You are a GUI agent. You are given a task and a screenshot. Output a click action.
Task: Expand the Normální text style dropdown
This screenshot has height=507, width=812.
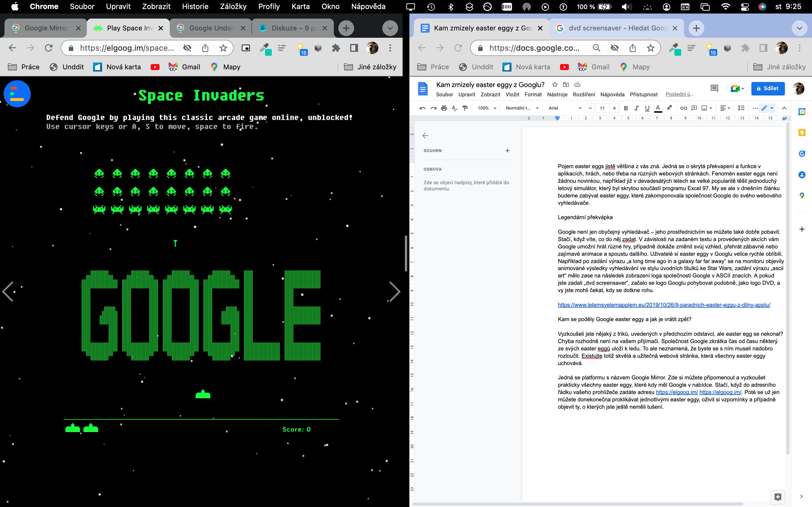point(522,108)
